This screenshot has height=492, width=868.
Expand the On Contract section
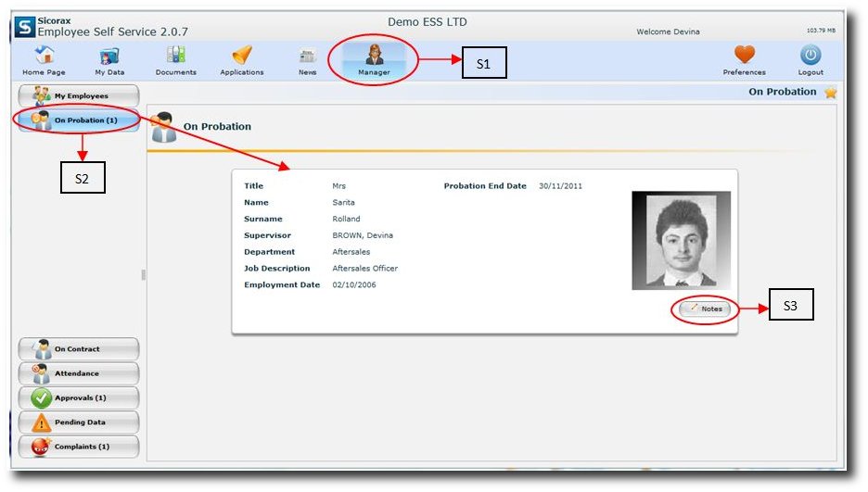(x=79, y=349)
